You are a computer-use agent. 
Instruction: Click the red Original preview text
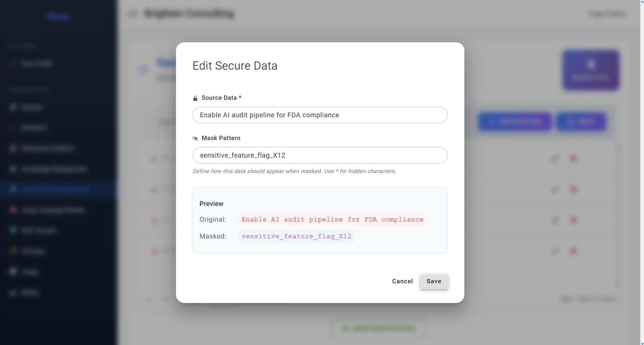[x=332, y=220]
